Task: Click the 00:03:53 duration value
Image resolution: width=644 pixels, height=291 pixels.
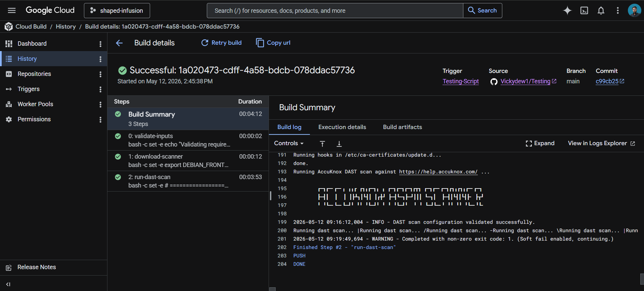Action: pyautogui.click(x=250, y=177)
